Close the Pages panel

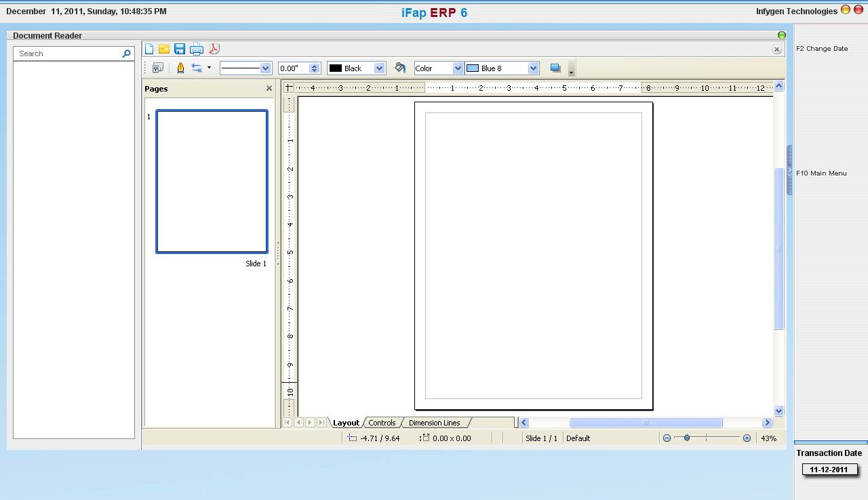point(269,88)
